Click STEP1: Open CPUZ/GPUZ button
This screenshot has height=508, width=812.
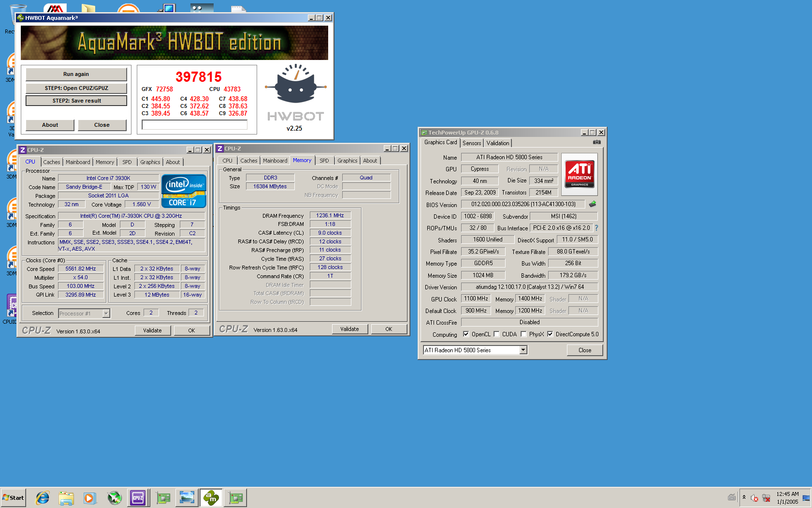[x=76, y=88]
